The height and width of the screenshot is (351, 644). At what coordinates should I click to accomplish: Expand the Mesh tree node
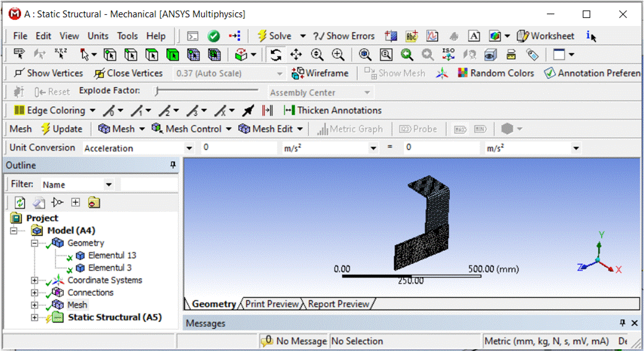[x=35, y=305]
